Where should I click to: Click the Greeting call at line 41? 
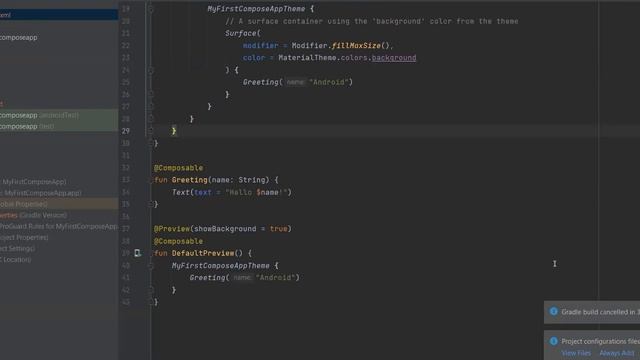(x=207, y=278)
